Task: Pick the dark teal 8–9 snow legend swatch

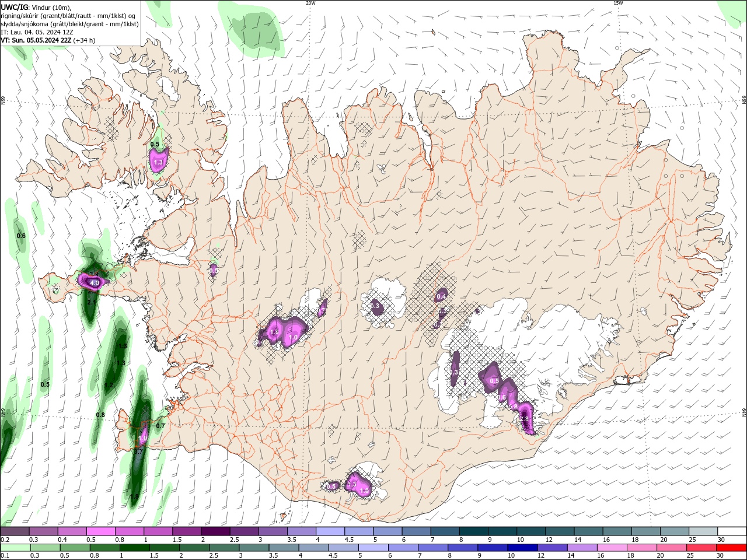Action: coord(473,531)
